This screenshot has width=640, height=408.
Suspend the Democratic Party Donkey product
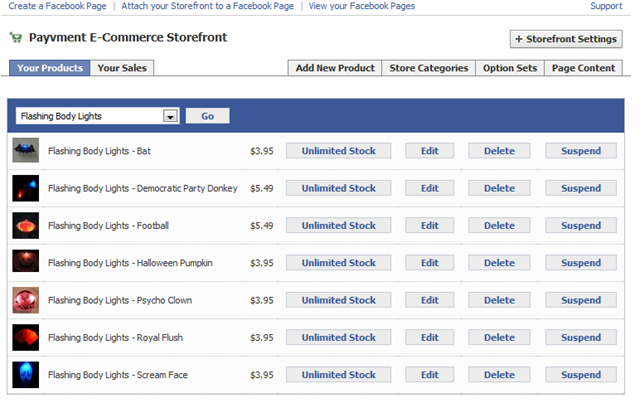tap(581, 188)
